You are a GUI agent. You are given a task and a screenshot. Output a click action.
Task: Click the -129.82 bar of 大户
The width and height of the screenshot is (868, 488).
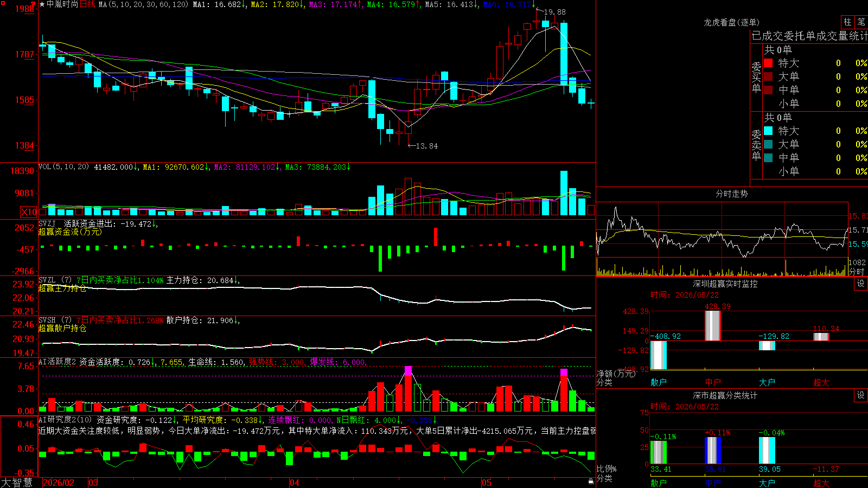click(767, 345)
